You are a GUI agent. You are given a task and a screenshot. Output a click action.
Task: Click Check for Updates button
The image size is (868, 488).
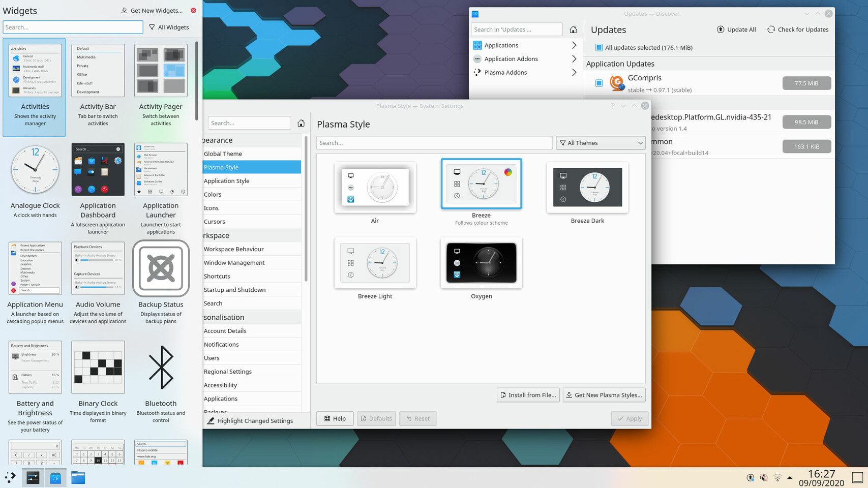pyautogui.click(x=798, y=29)
